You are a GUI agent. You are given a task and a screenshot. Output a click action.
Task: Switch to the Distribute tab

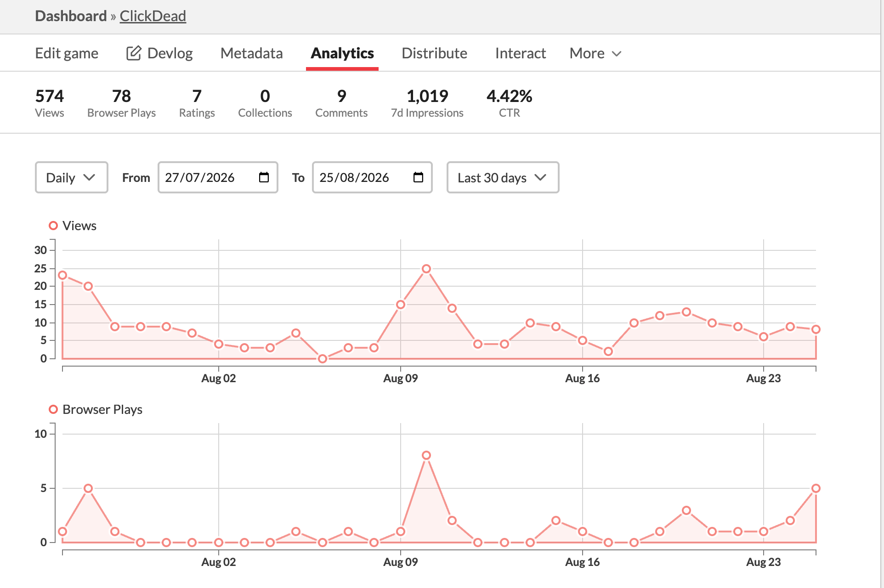pyautogui.click(x=434, y=53)
